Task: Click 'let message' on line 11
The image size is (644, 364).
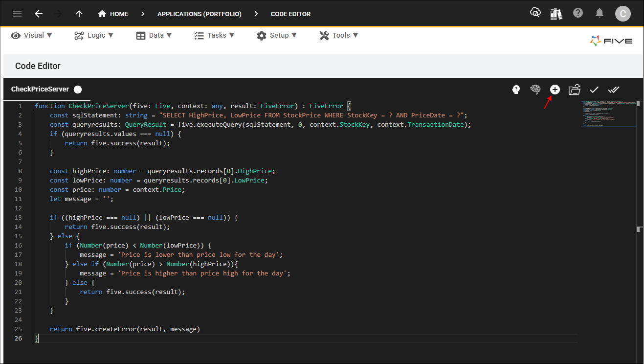Action: 70,199
